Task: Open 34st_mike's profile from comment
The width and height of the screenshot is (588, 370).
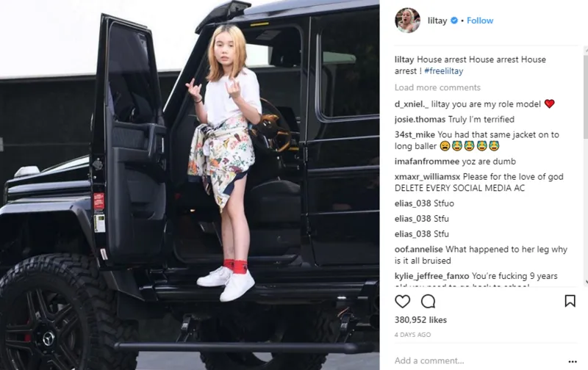Action: 415,134
